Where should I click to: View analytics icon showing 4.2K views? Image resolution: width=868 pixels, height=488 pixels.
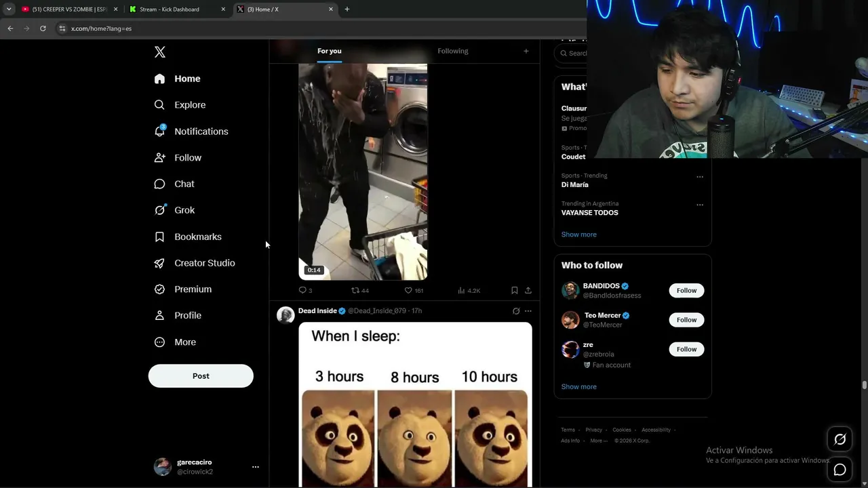(x=461, y=290)
